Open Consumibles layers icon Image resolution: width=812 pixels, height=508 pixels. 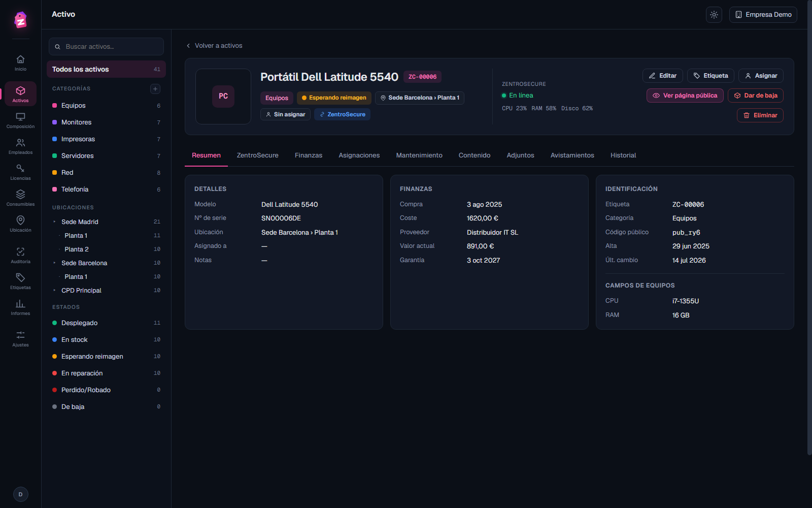20,198
